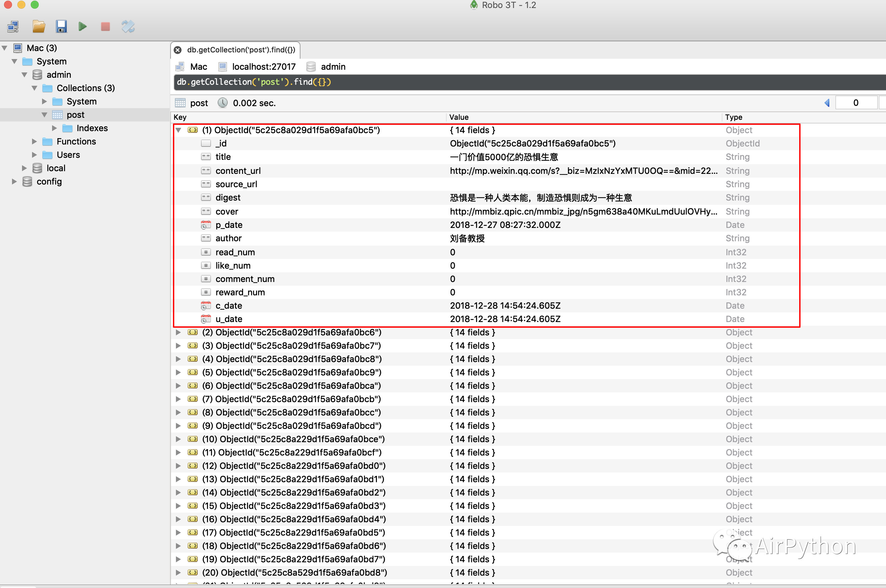Select the Users folder in tree

click(68, 155)
